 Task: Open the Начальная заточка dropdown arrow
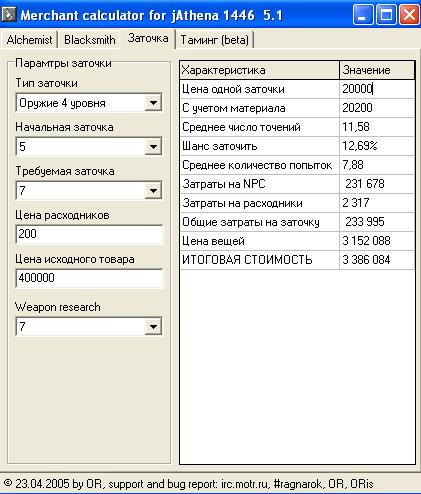pos(153,146)
